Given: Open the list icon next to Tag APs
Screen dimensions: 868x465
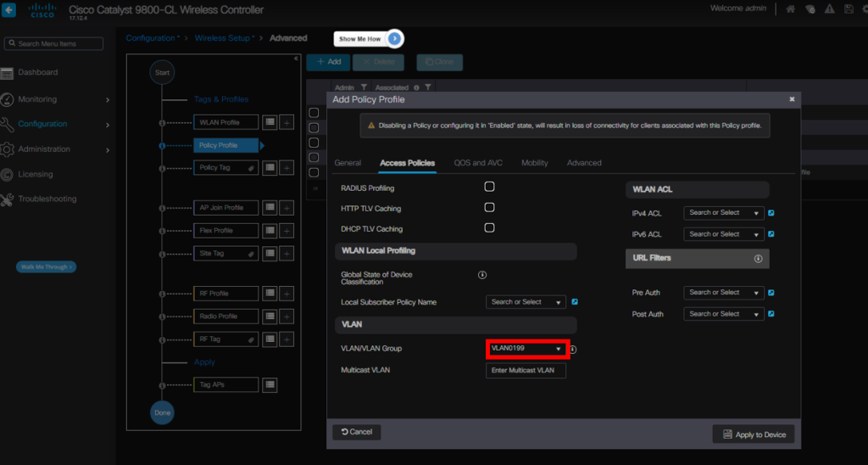Looking at the screenshot, I should (x=270, y=384).
